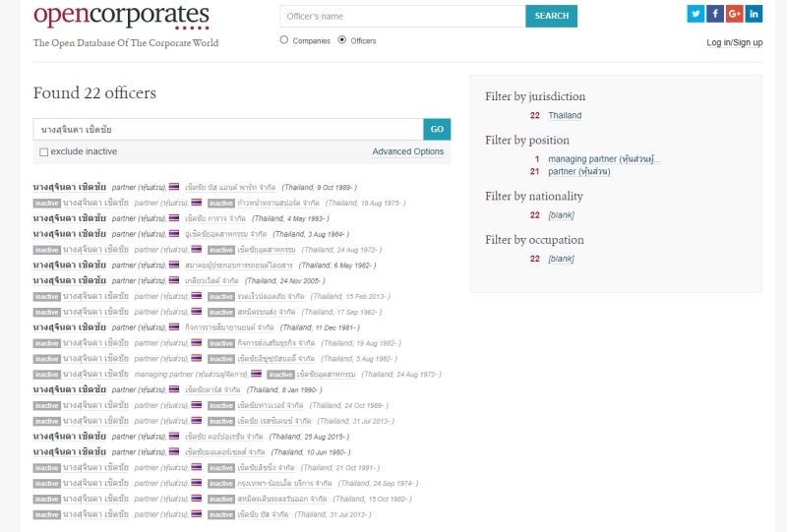The width and height of the screenshot is (787, 532).
Task: Open the LinkedIn social icon
Action: [755, 14]
